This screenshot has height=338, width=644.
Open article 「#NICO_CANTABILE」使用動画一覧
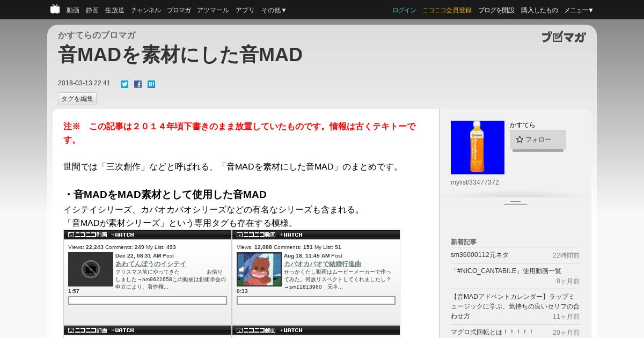[x=506, y=271]
